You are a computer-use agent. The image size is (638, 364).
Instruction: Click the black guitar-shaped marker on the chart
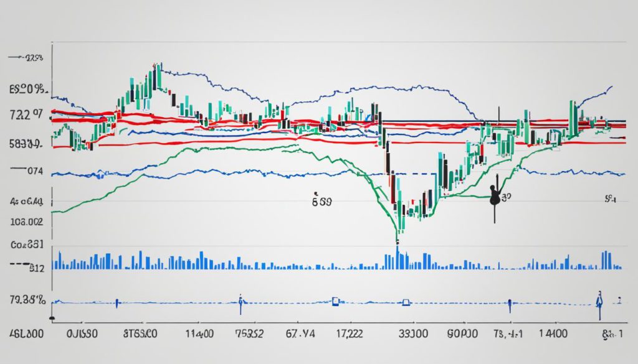495,197
